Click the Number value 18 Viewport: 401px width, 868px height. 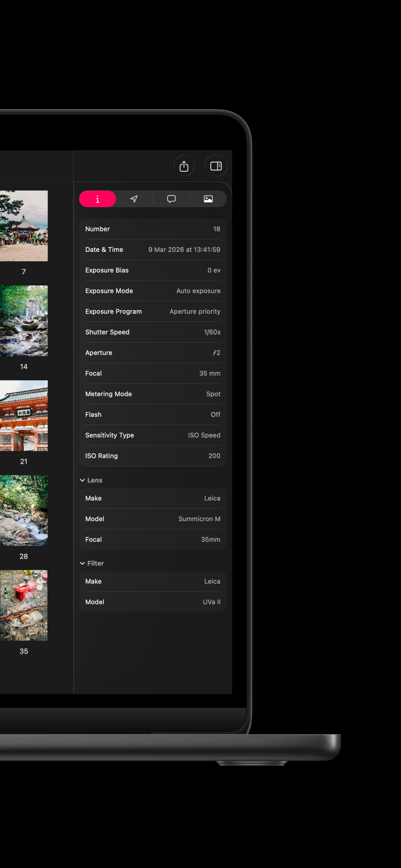[217, 229]
